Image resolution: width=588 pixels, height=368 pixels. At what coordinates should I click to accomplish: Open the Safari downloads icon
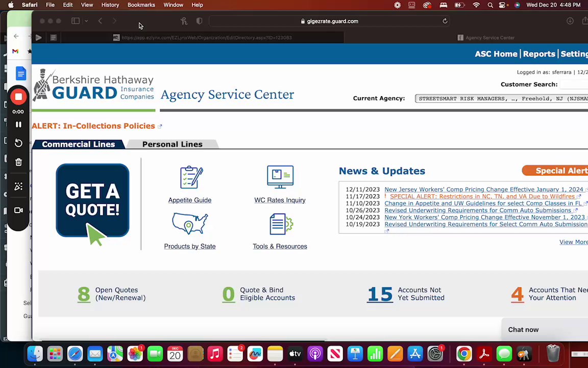(x=570, y=21)
